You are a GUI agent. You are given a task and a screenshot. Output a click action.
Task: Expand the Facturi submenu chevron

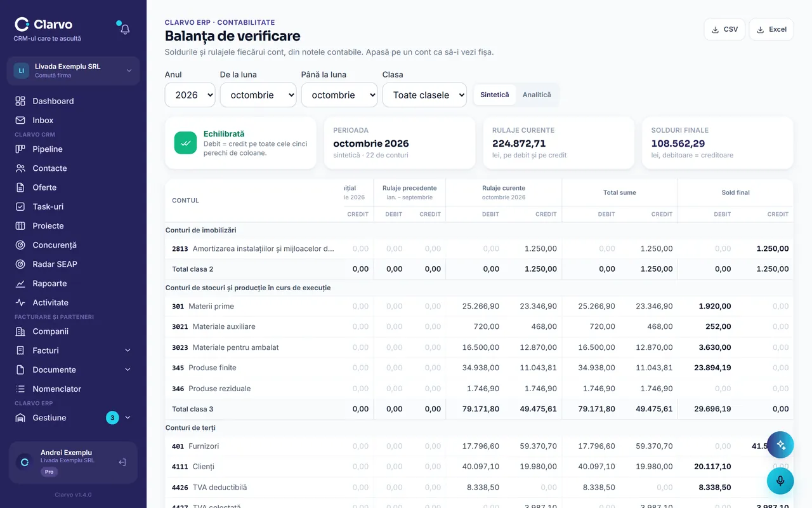pyautogui.click(x=128, y=351)
